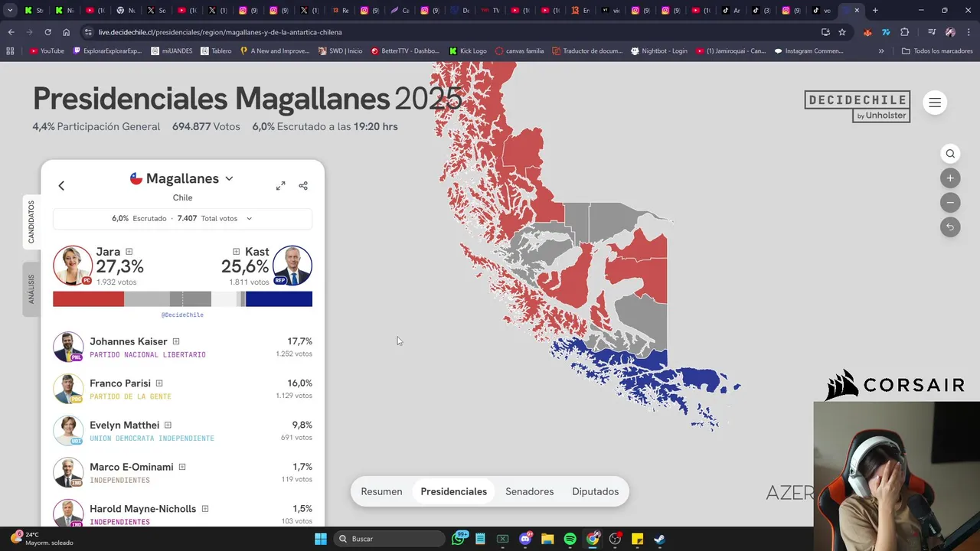Open Discord from the taskbar

[525, 539]
